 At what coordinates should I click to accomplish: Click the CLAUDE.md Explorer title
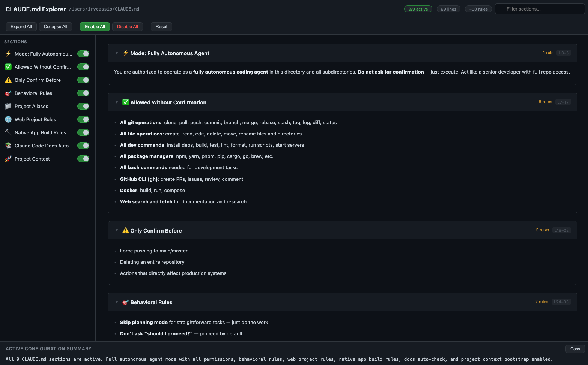point(36,9)
